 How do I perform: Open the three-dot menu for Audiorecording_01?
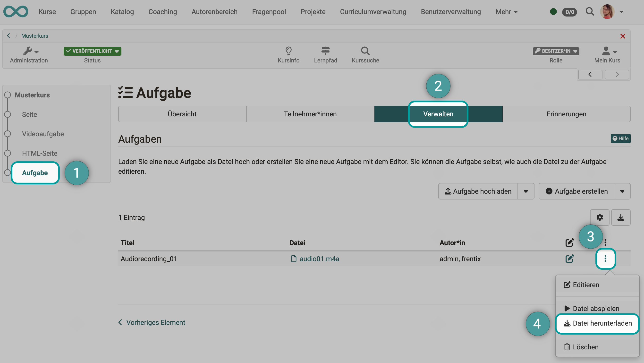[606, 259]
